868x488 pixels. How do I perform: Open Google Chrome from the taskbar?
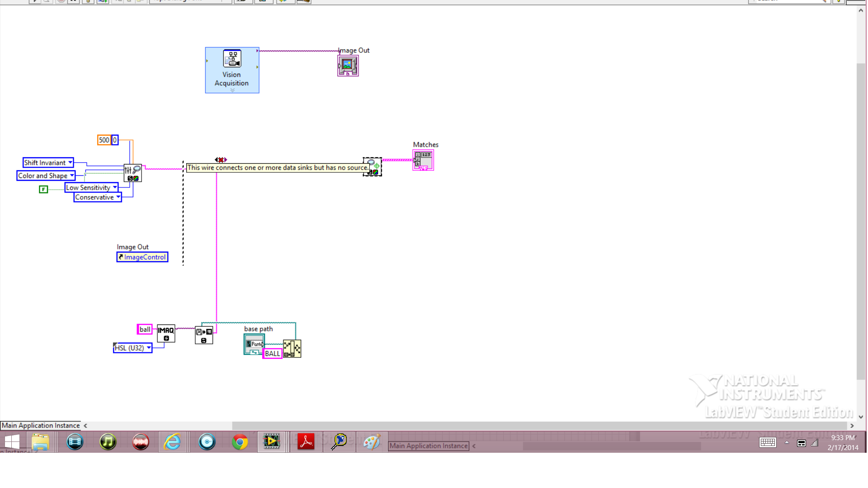(240, 442)
